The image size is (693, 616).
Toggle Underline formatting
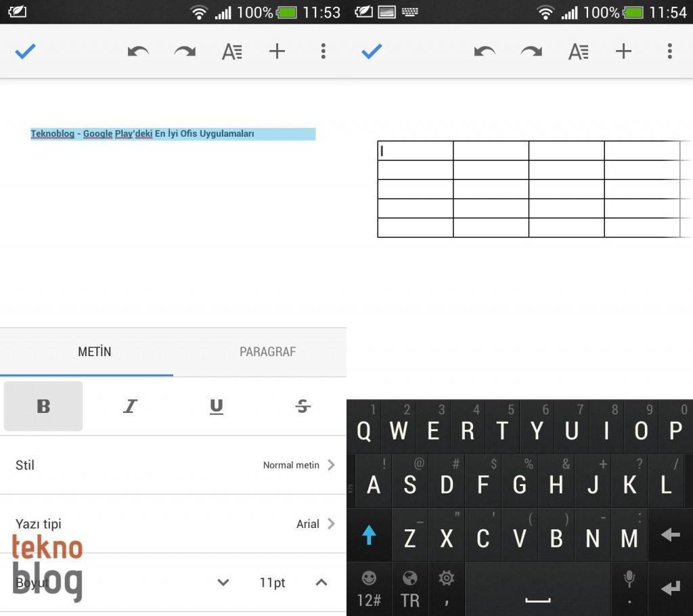(216, 406)
